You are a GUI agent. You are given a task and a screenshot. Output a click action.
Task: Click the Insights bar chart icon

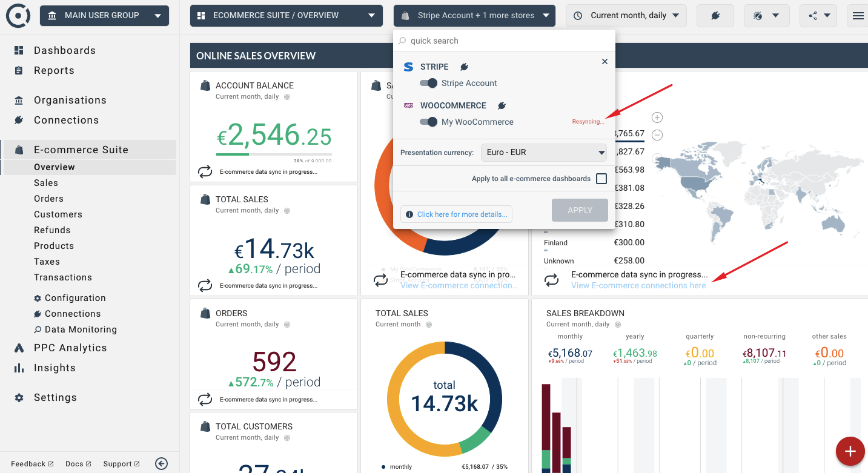(x=19, y=368)
